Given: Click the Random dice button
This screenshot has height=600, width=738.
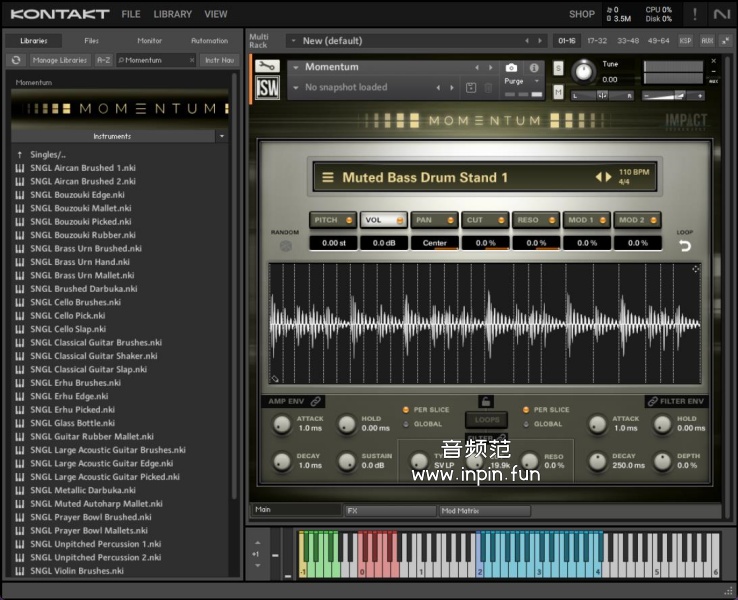Looking at the screenshot, I should pyautogui.click(x=285, y=246).
